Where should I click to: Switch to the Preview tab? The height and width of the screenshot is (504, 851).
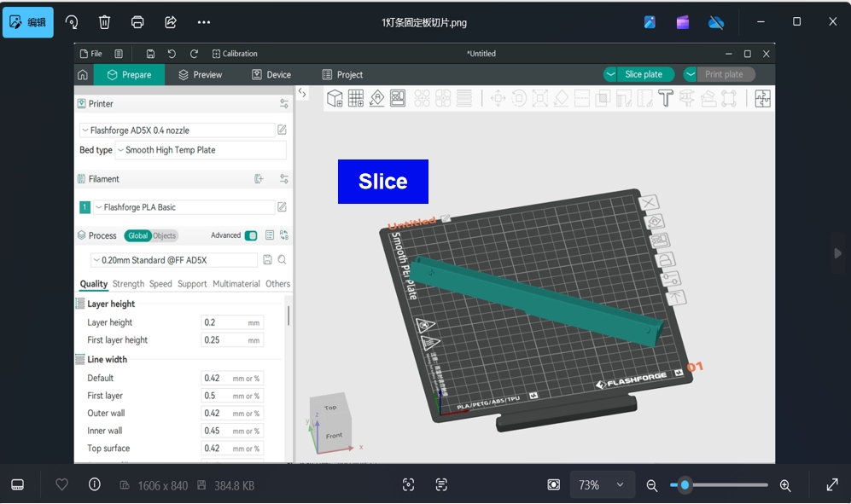pyautogui.click(x=201, y=75)
